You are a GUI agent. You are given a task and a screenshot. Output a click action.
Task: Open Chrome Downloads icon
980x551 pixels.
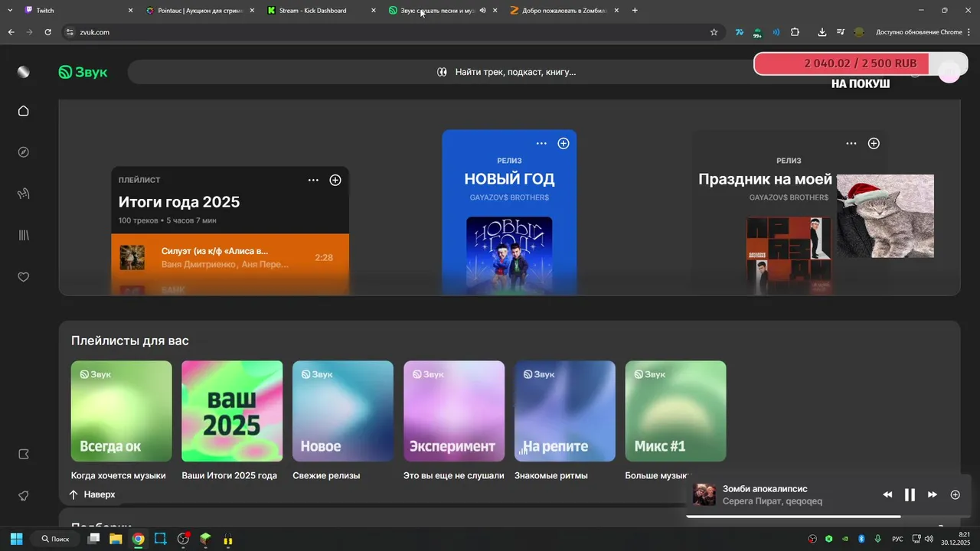822,32
